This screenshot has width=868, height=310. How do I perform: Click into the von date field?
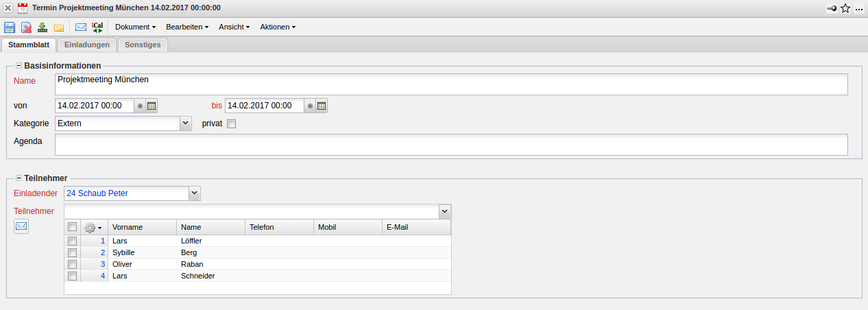click(95, 106)
